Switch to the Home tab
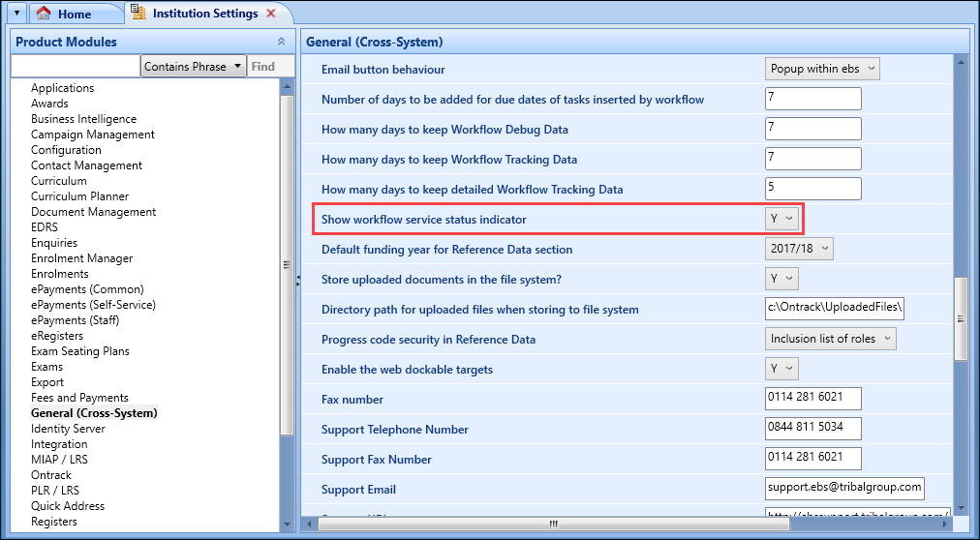Viewport: 980px width, 540px height. pos(75,14)
